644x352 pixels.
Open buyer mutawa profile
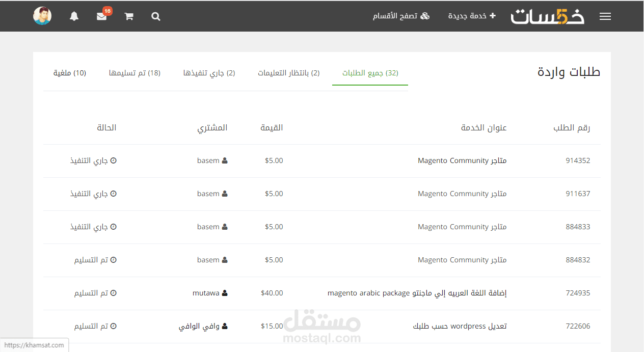pyautogui.click(x=210, y=293)
